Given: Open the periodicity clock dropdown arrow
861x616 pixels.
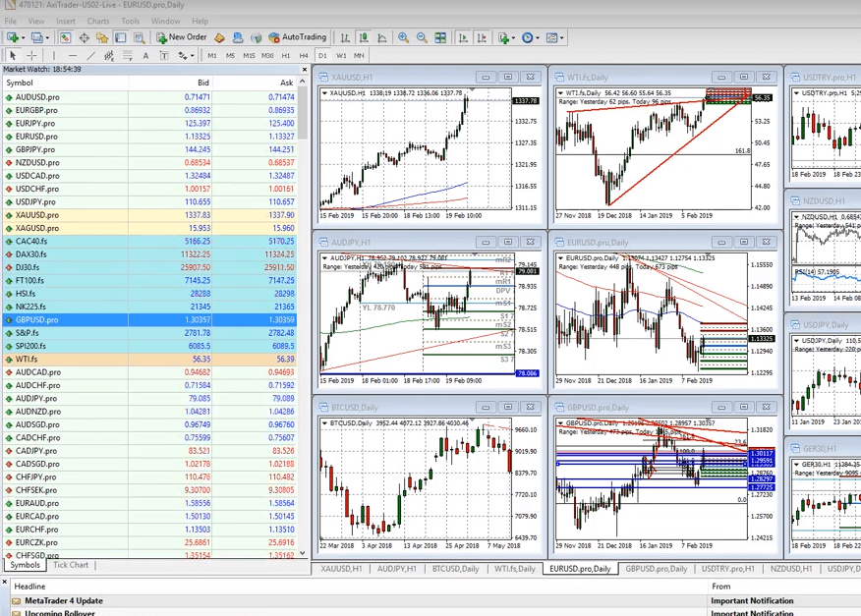Looking at the screenshot, I should point(538,38).
